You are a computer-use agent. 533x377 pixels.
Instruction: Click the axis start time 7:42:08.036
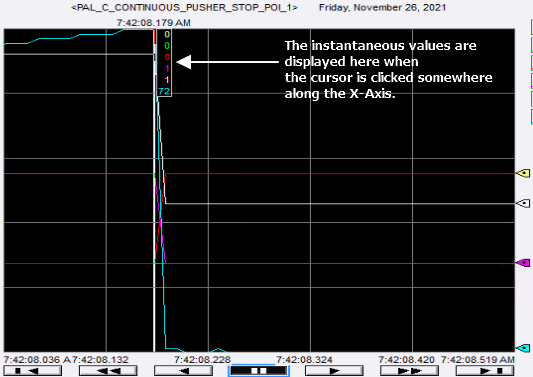pos(32,359)
